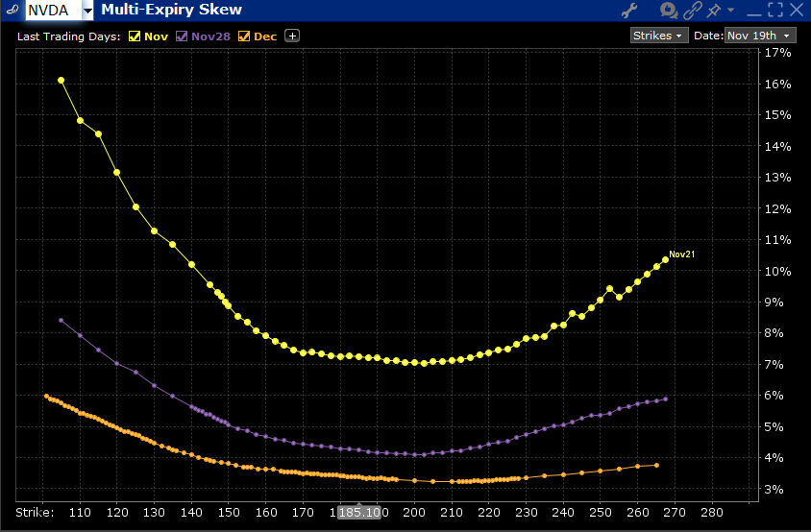Click the chain link icon in title bar
The image size is (811, 532).
[692, 11]
